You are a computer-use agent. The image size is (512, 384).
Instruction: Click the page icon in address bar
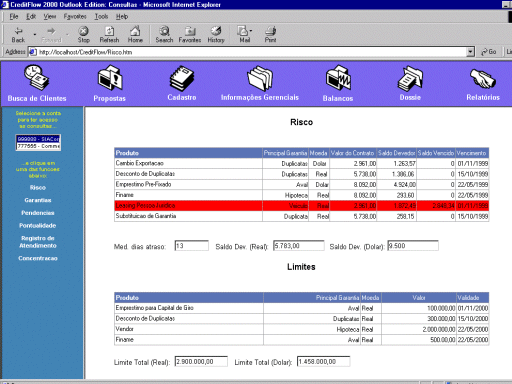pos(32,52)
